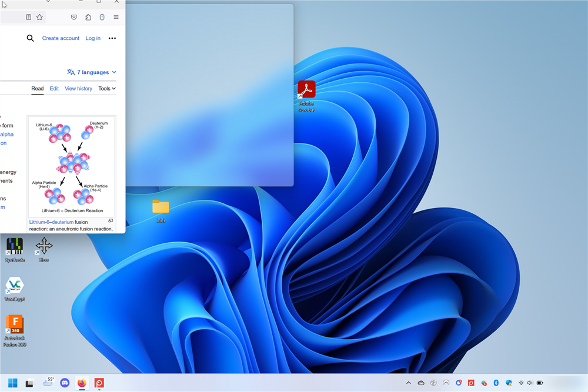Open Firefox hamburger application menu
588x392 pixels.
coord(116,18)
